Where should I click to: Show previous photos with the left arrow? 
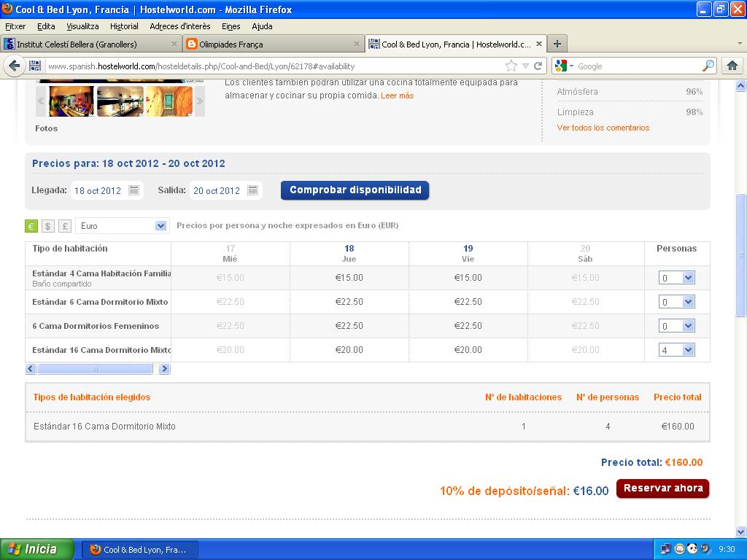41,101
